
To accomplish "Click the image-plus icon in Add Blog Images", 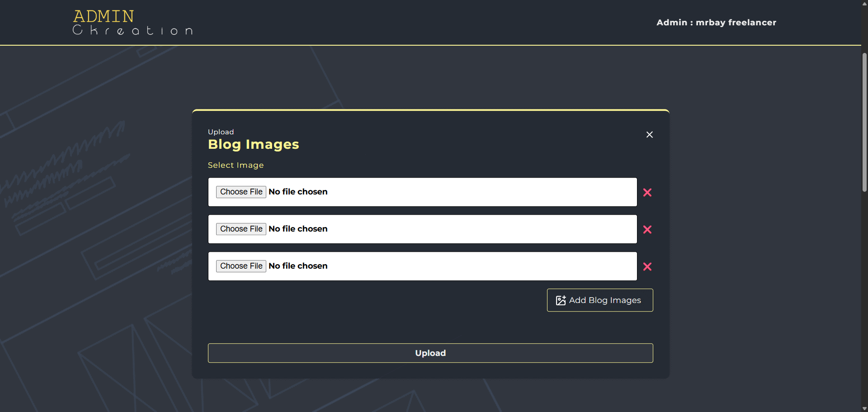I will [x=561, y=300].
